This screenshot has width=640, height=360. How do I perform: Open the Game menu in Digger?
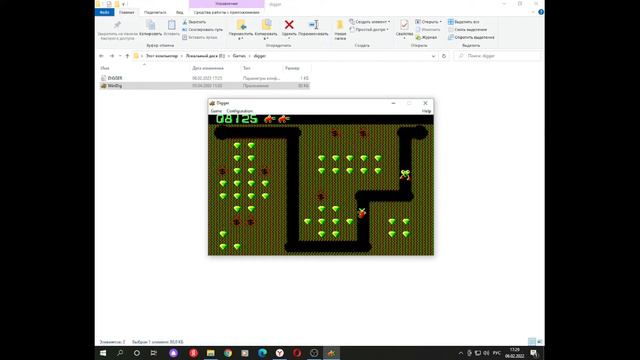tap(216, 111)
